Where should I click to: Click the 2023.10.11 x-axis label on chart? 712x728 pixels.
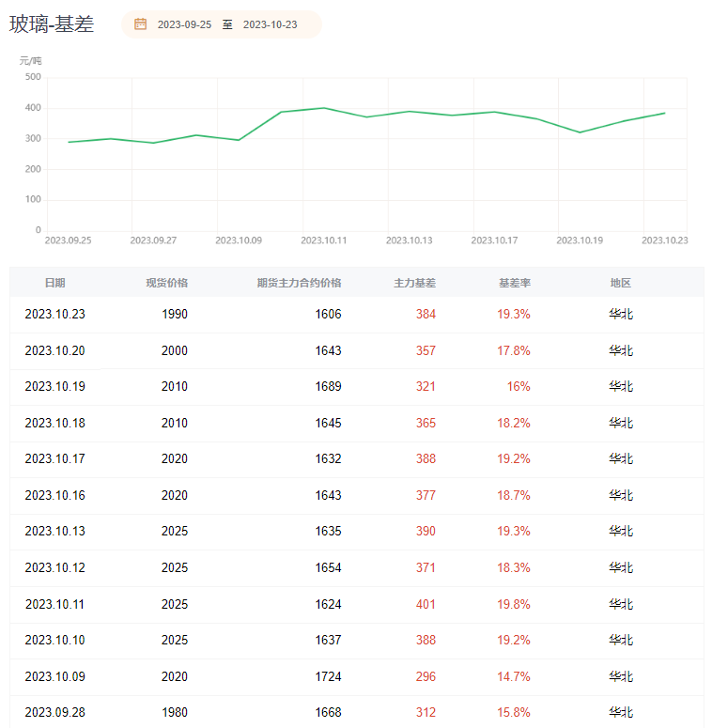coord(323,240)
